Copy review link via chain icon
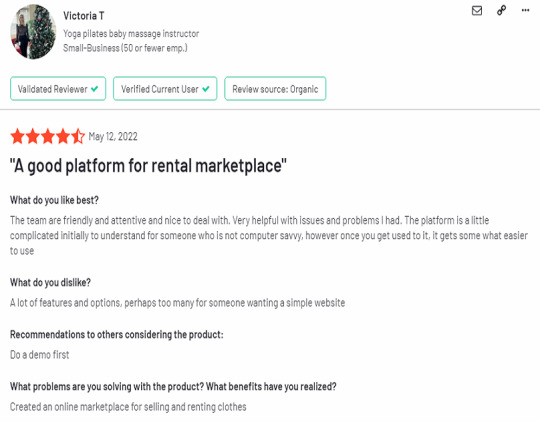This screenshot has height=422, width=540. [x=501, y=10]
